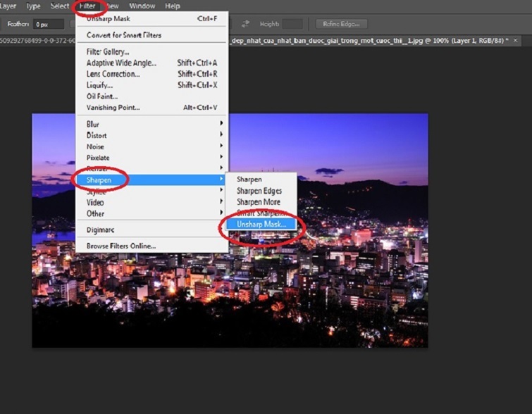
Task: Click Browse Filters Online link
Action: (x=120, y=246)
